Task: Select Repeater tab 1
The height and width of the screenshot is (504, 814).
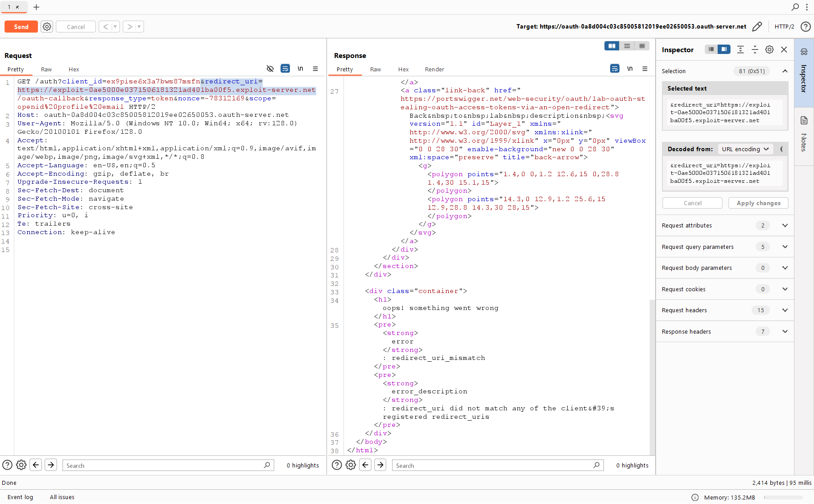Action: [x=9, y=7]
